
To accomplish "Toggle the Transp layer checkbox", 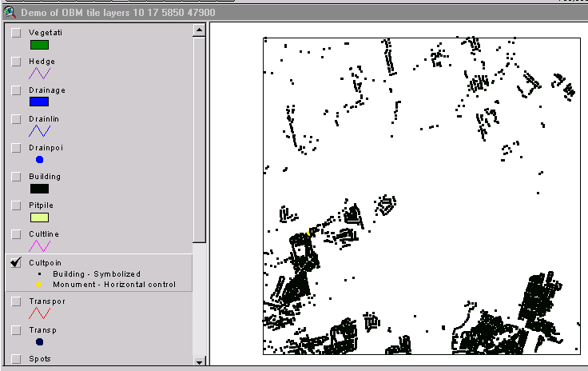I will tap(16, 330).
